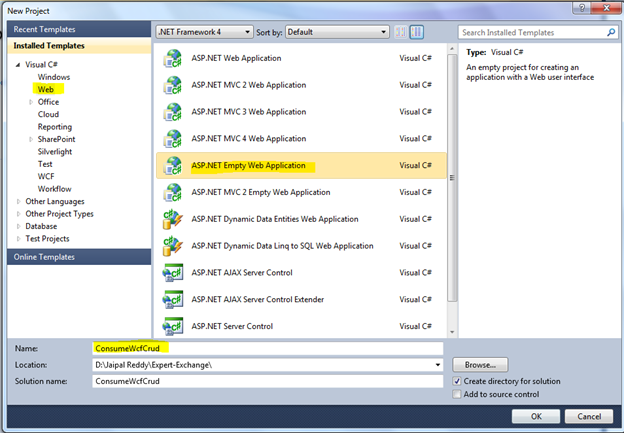Select the WCF template category
Viewport: 624px width, 433px height.
[46, 176]
